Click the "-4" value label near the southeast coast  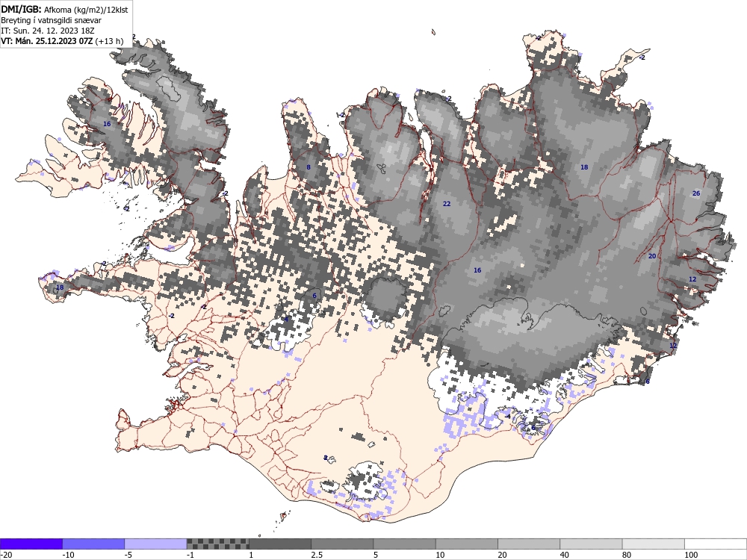507,416
